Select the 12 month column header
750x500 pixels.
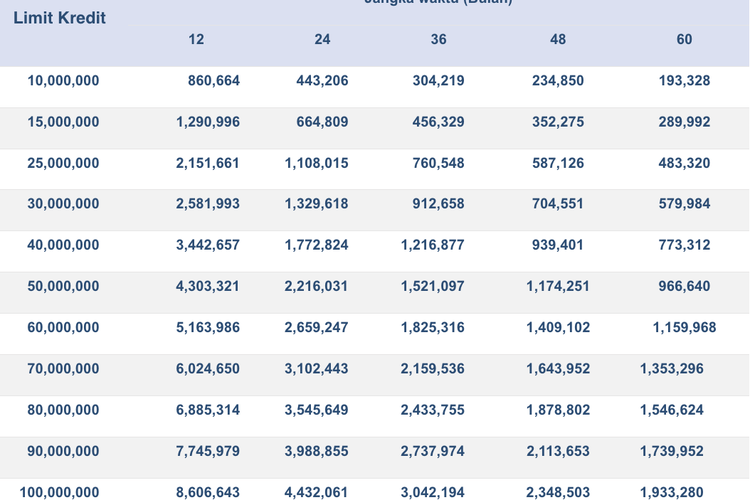pyautogui.click(x=197, y=40)
